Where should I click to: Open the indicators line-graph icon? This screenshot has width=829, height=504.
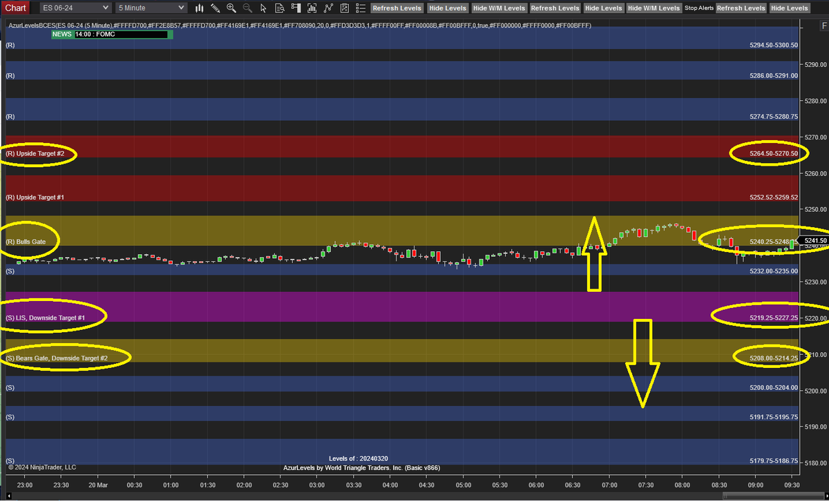pos(327,8)
